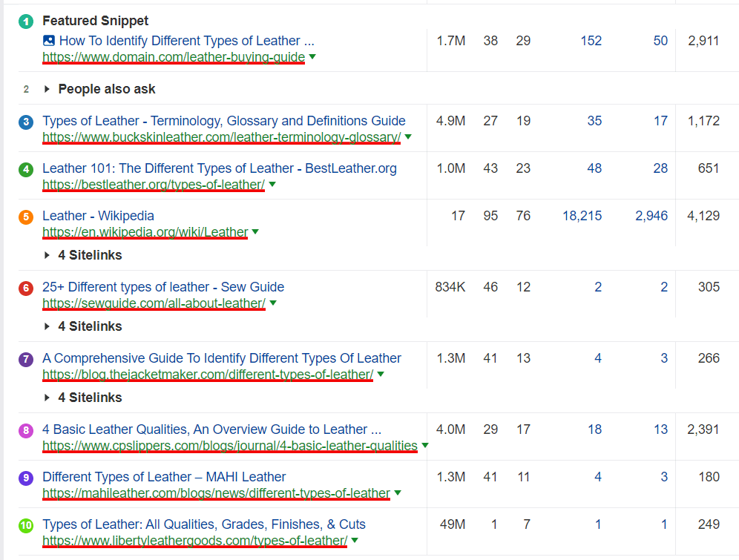Click the 2,946 domains number for Wikipedia
The image size is (739, 560).
[651, 216]
